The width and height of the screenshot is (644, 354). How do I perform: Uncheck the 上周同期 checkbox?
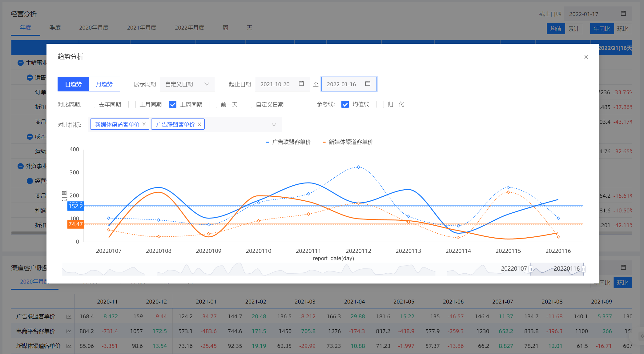click(x=173, y=104)
